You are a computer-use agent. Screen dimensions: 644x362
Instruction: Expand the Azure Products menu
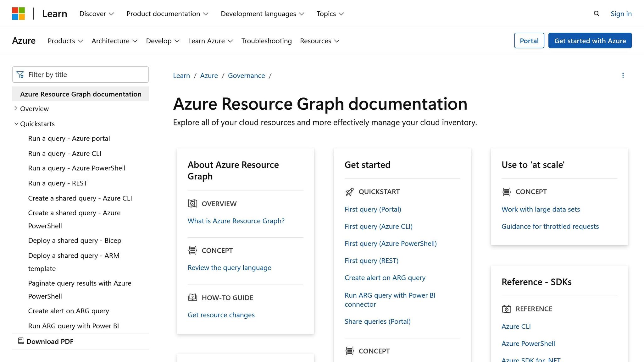[x=65, y=41]
